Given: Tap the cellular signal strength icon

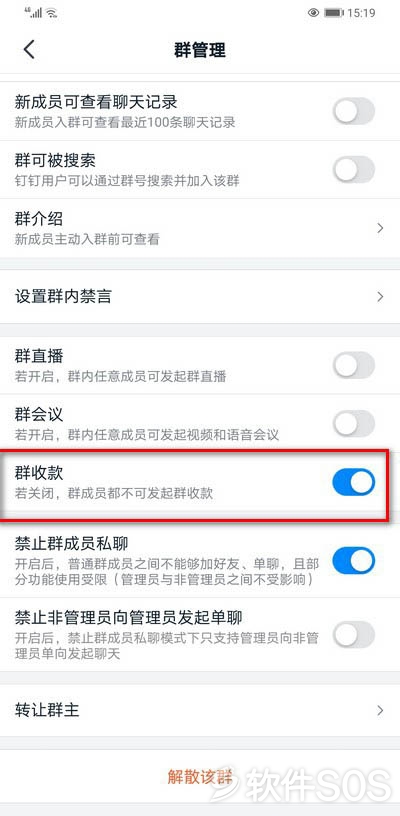Looking at the screenshot, I should (x=34, y=12).
